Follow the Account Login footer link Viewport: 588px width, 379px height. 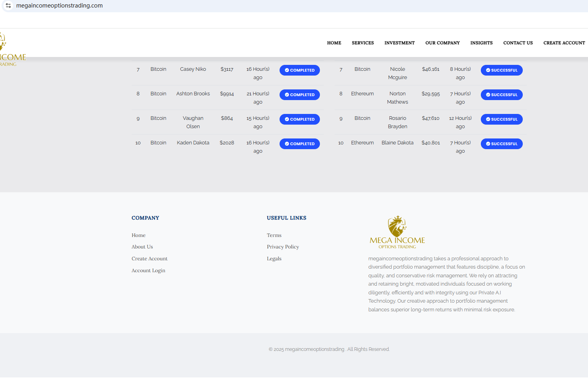tap(148, 271)
